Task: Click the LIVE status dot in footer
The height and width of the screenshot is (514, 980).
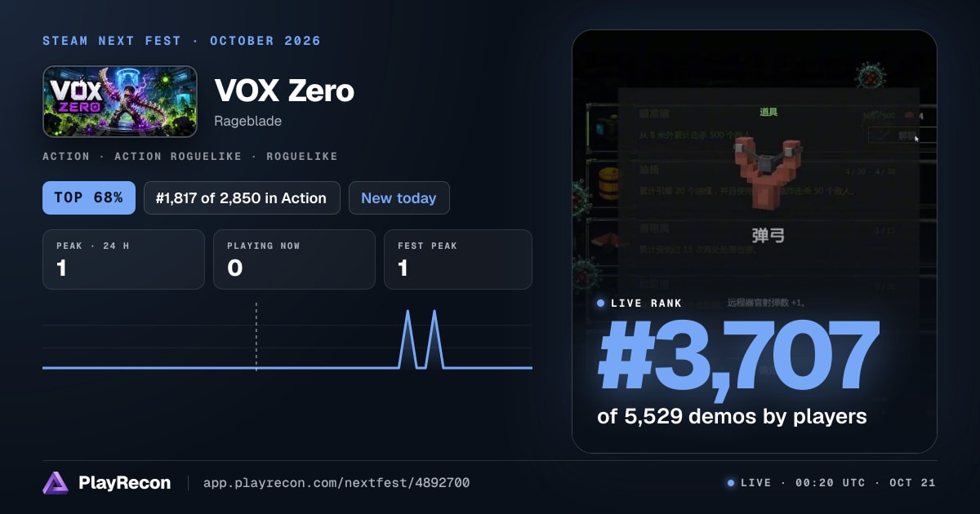Action: pyautogui.click(x=731, y=483)
